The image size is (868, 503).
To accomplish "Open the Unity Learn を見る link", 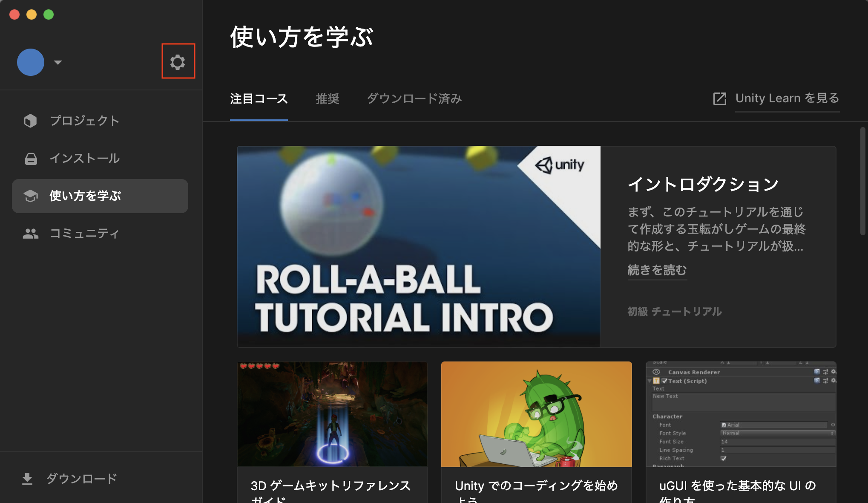I will 787,98.
